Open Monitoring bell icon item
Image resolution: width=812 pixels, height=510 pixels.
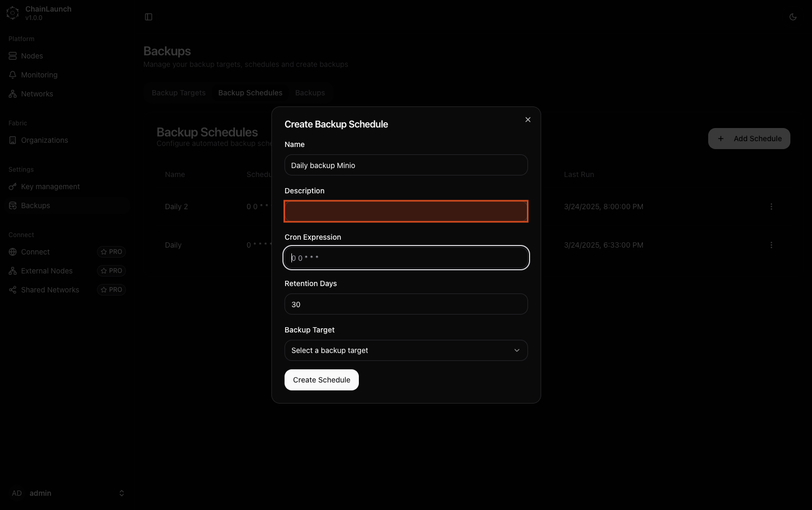(x=39, y=75)
